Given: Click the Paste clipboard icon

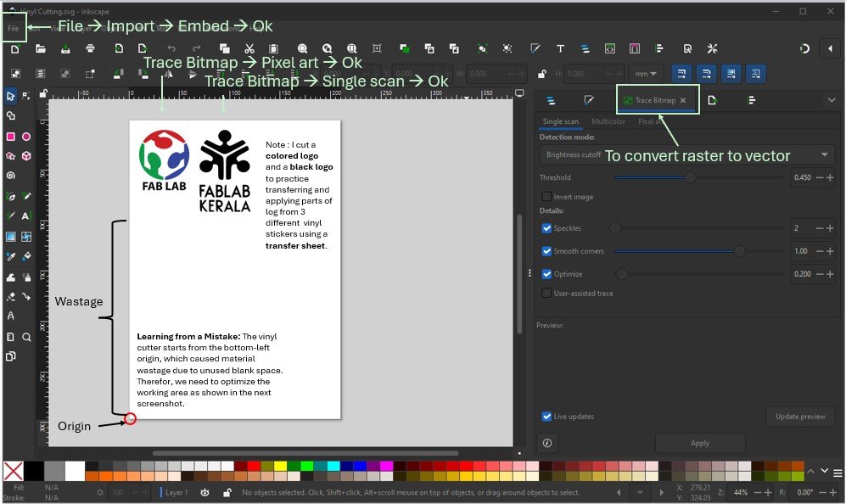Looking at the screenshot, I should (x=273, y=48).
